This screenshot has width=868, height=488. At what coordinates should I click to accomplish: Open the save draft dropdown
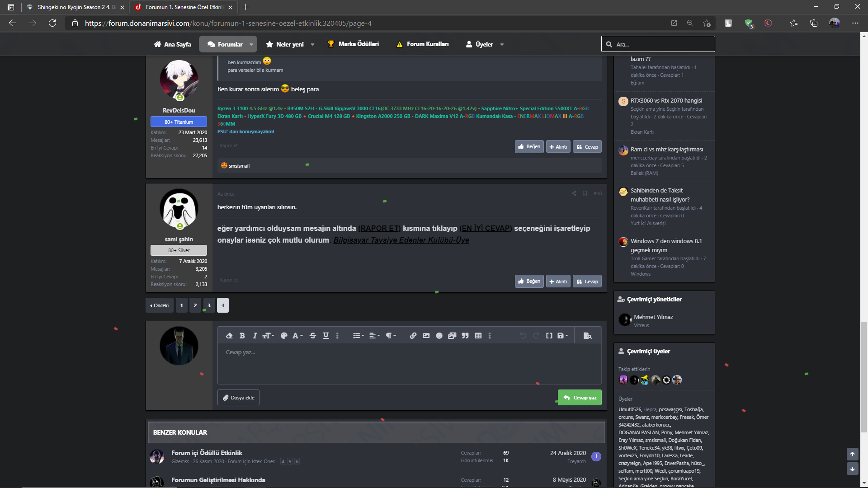[563, 336]
